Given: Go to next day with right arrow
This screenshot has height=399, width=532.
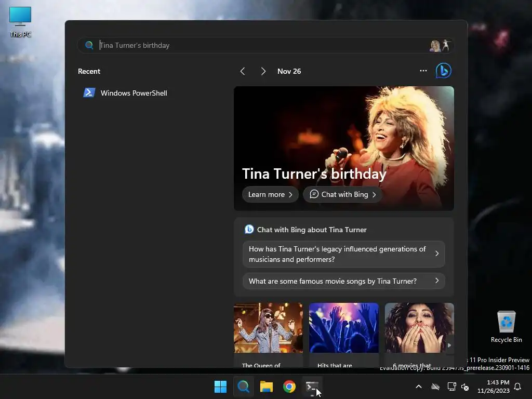Looking at the screenshot, I should 263,71.
